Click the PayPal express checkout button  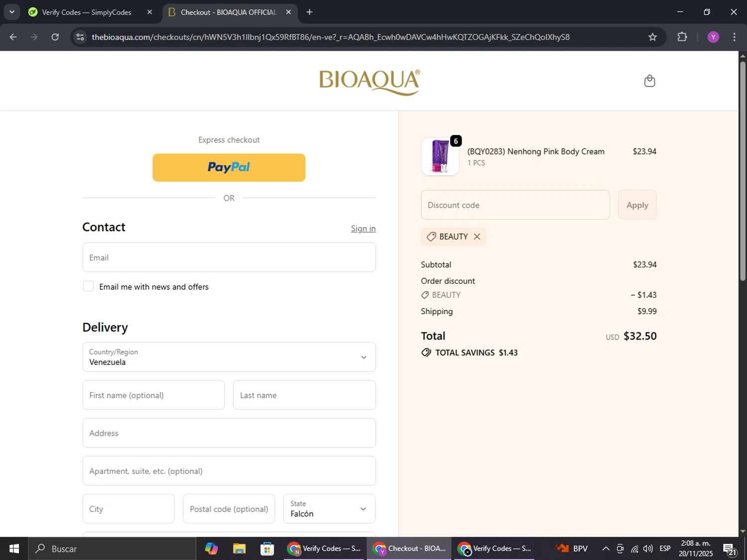tap(229, 167)
